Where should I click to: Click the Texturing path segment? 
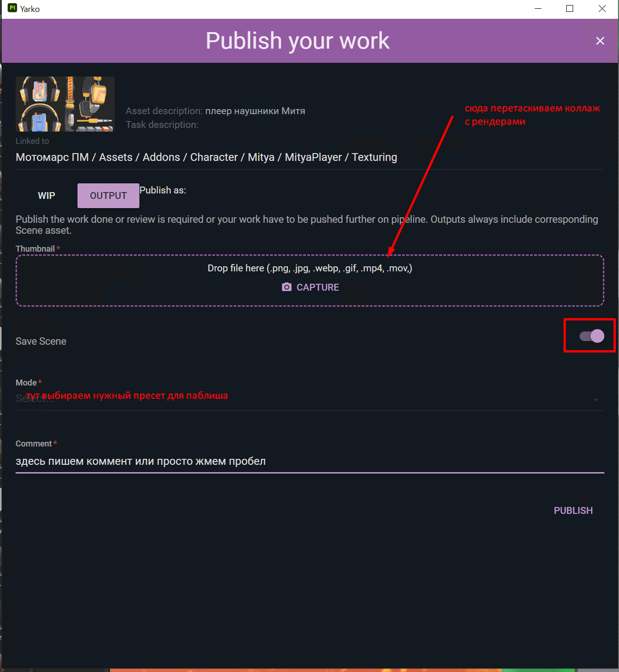374,157
